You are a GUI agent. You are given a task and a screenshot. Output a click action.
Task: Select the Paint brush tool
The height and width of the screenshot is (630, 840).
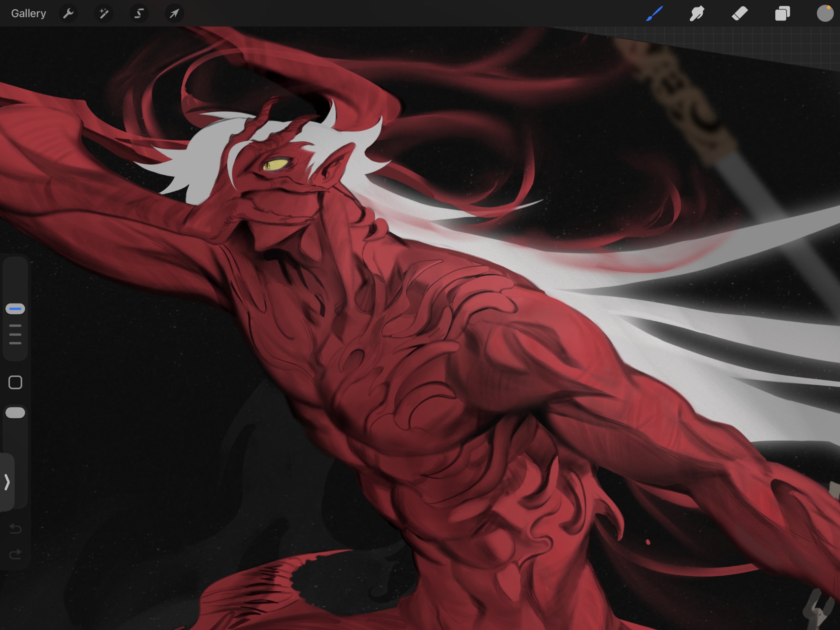pos(654,13)
